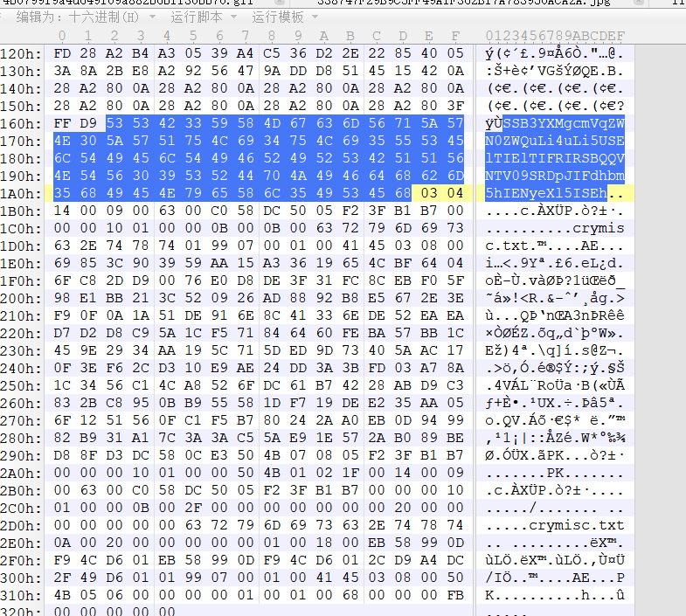
Task: Select the FF byte in row 160h
Action: click(62, 123)
